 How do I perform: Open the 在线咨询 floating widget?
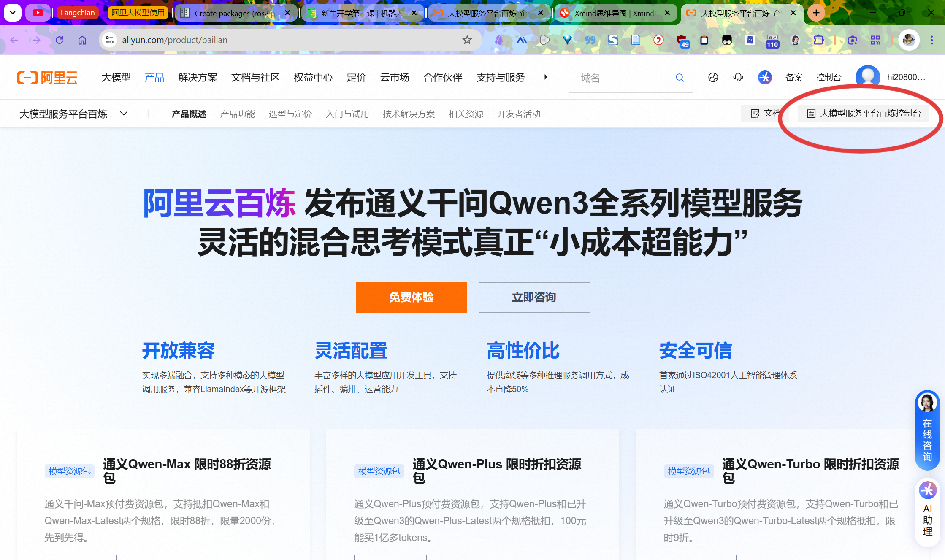[927, 430]
